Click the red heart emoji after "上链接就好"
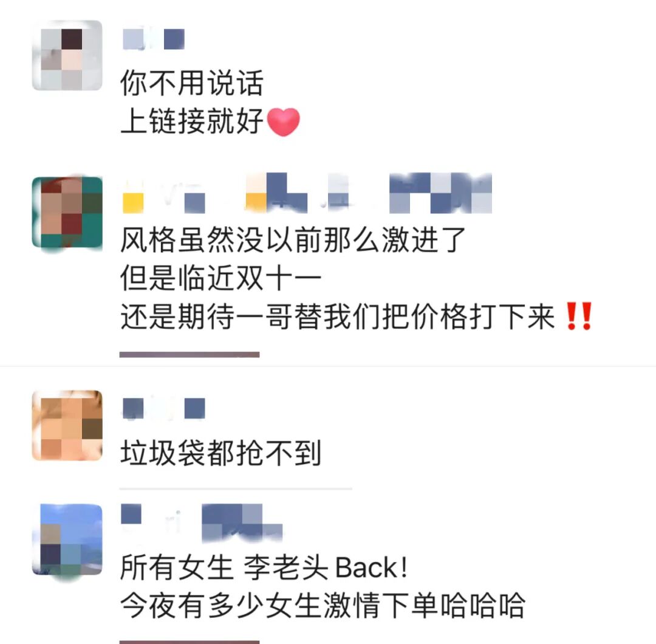Screen dimensions: 656x644 [283, 122]
